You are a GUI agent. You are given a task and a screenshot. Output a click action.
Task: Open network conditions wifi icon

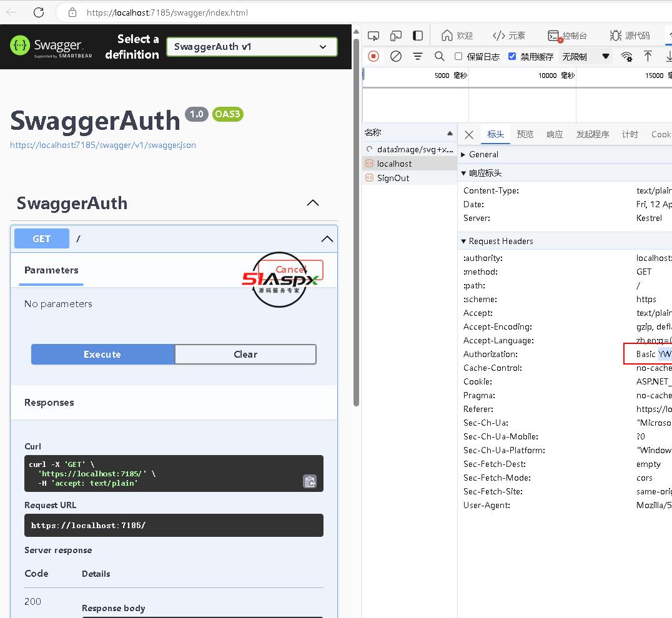click(626, 56)
